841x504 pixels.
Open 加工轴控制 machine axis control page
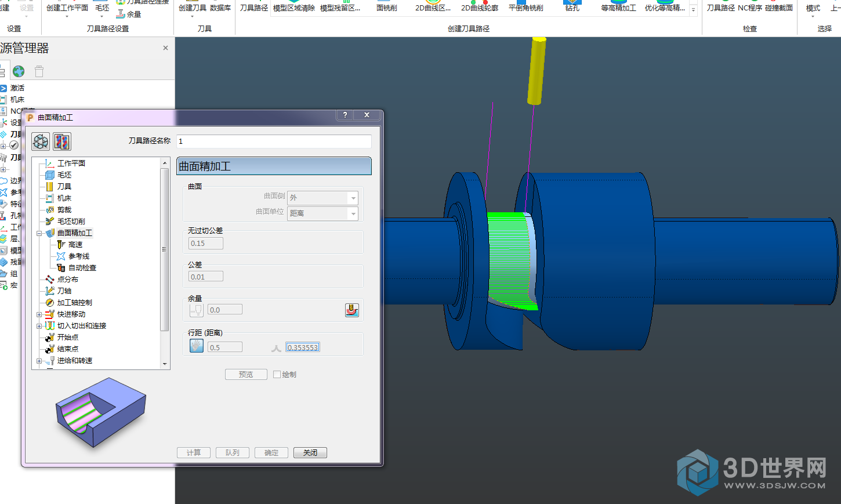(75, 302)
